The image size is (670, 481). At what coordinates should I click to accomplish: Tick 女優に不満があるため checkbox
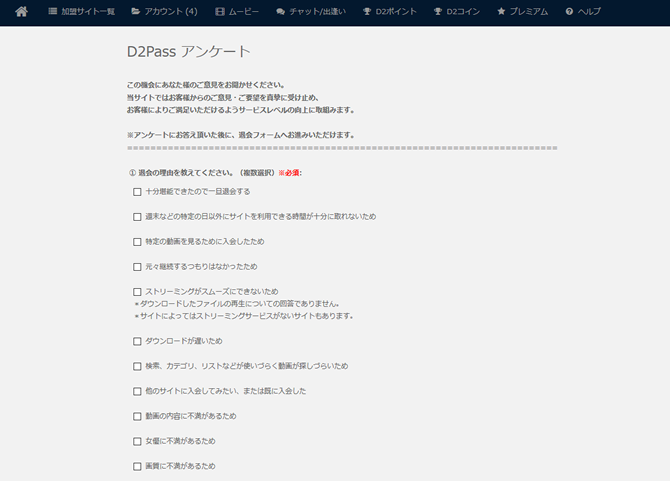(137, 441)
